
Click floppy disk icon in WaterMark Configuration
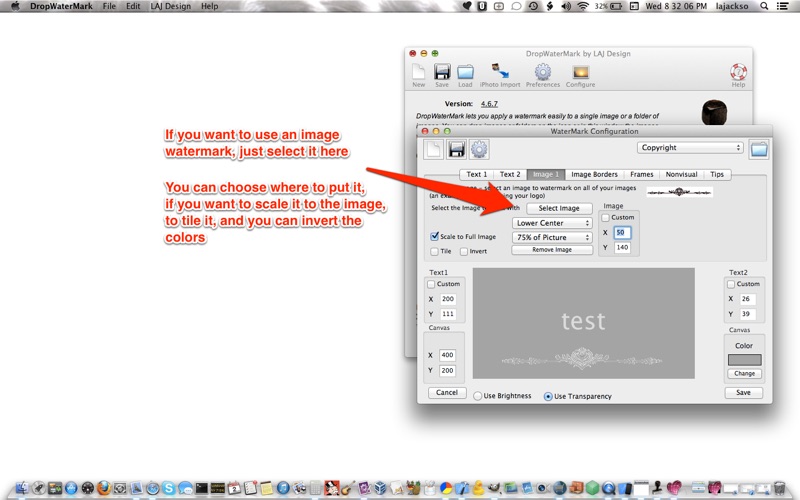457,149
